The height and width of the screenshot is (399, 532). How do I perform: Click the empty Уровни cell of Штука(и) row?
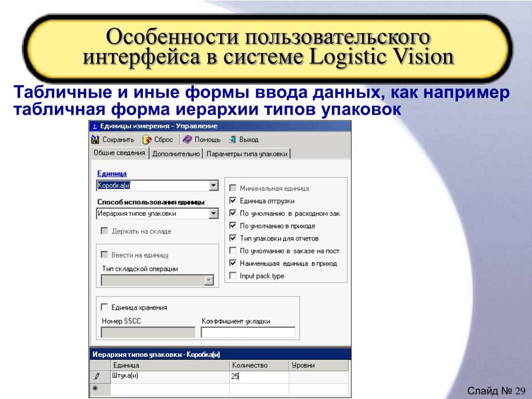(x=318, y=377)
